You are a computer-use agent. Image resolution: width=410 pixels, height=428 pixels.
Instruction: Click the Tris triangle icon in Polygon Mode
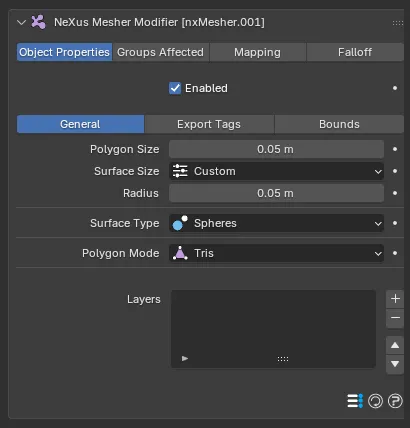pyautogui.click(x=180, y=253)
